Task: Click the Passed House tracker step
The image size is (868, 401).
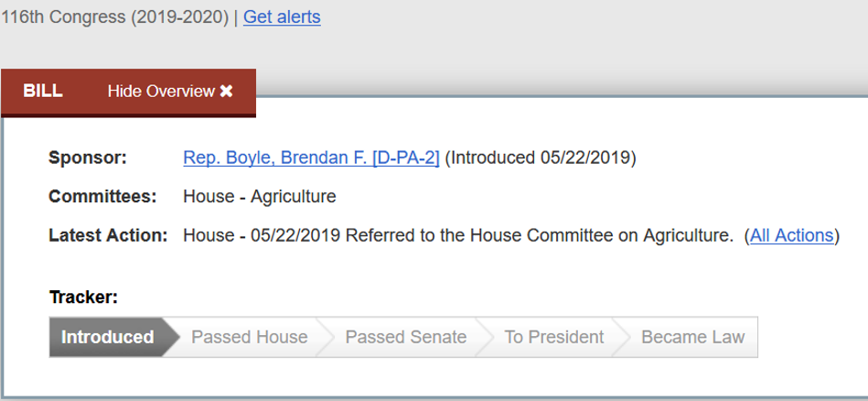Action: (x=249, y=337)
